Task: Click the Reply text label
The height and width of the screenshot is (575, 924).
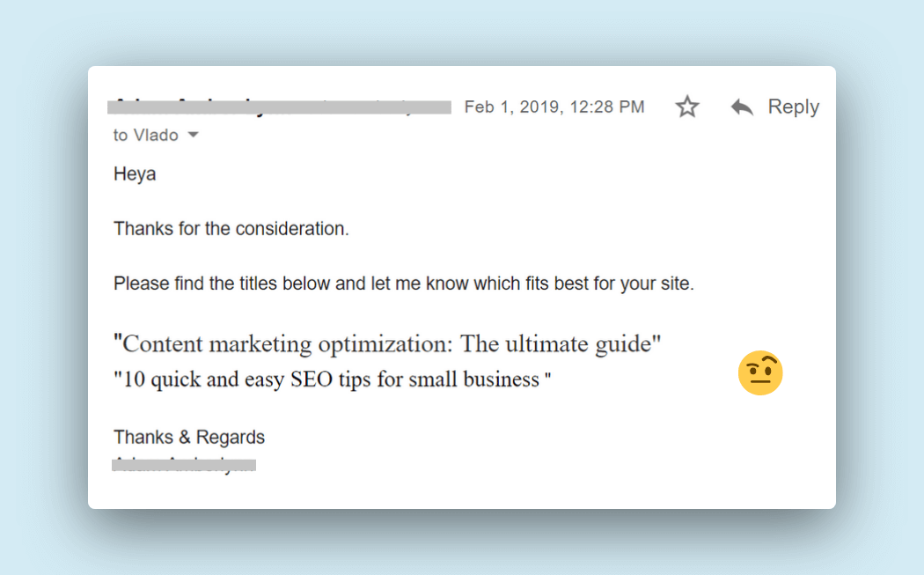Action: [793, 107]
